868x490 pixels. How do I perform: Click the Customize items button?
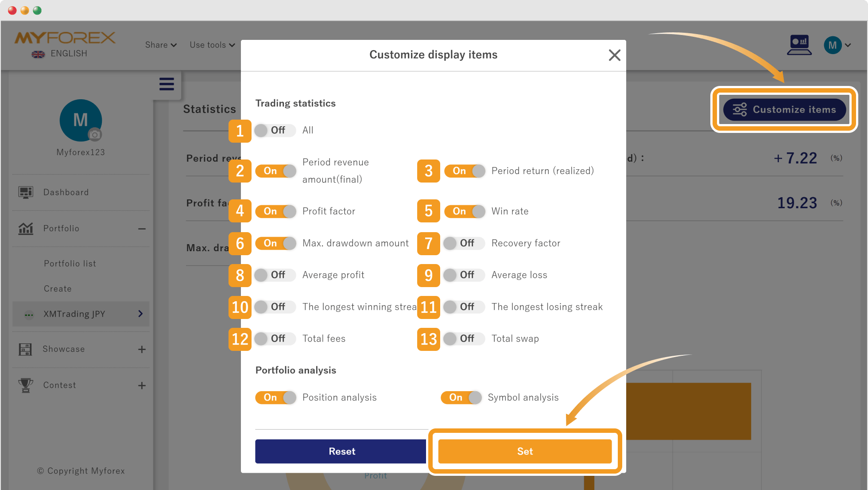click(784, 109)
